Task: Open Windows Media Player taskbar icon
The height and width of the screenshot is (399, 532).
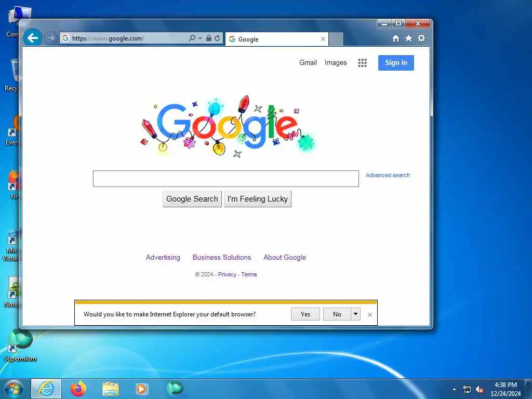Action: point(141,389)
